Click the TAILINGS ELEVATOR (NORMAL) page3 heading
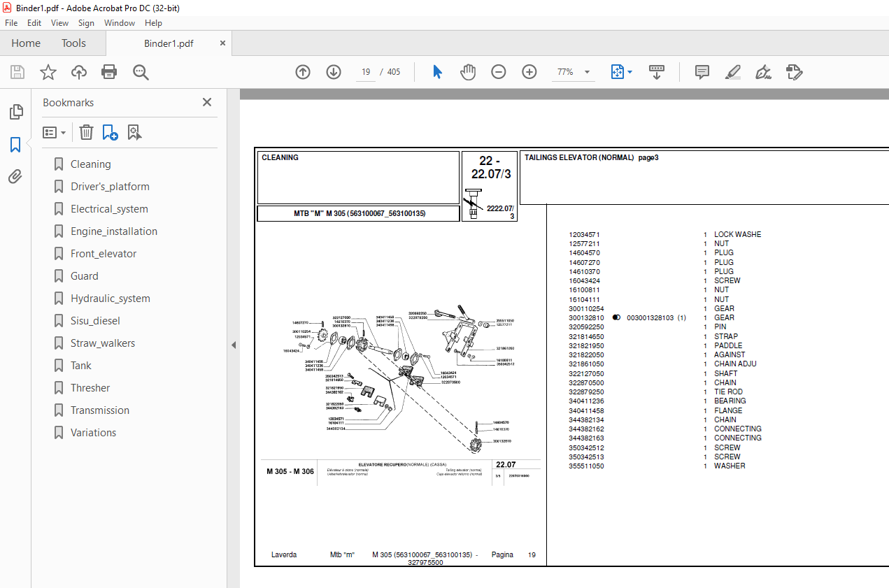This screenshot has height=588, width=889. 592,157
